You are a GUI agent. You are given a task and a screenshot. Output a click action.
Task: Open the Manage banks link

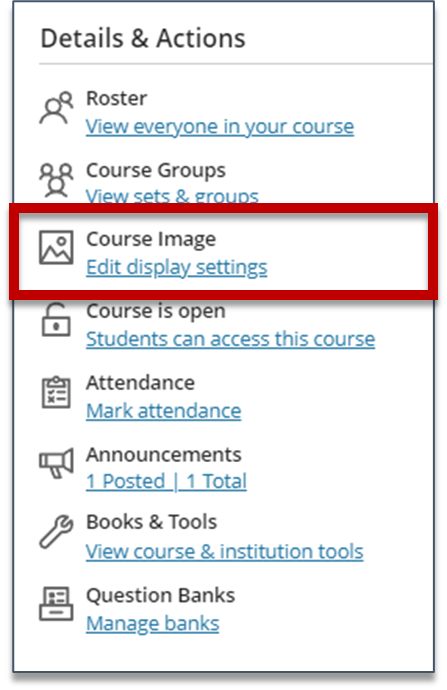[153, 624]
